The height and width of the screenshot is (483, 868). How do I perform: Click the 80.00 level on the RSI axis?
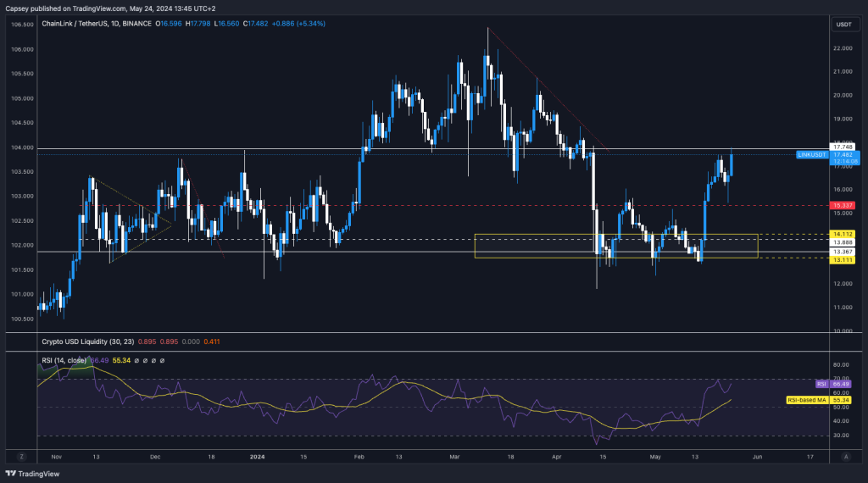[841, 364]
